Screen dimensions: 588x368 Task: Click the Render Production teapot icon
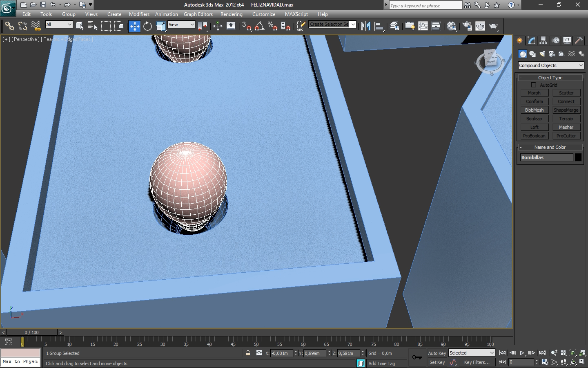coord(494,26)
